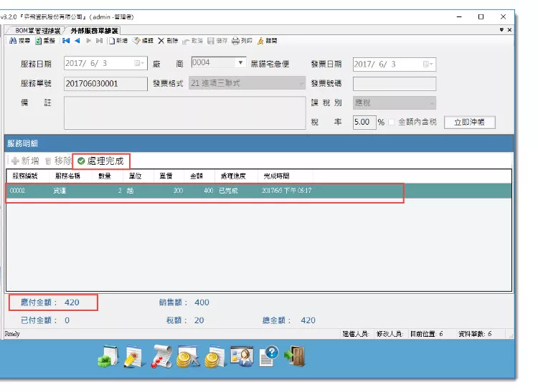538x392 pixels.
Task: Expand the 廠商 vendor code dropdown
Action: tap(241, 63)
